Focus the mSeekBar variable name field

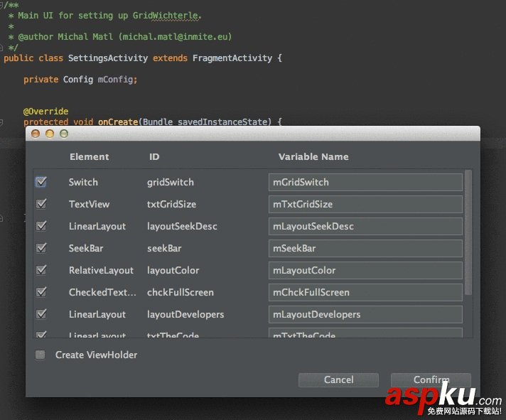(365, 249)
